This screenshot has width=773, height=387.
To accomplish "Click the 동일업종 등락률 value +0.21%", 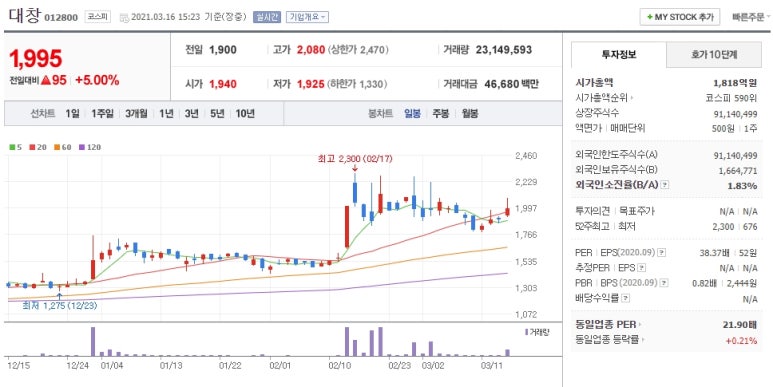I will point(741,340).
